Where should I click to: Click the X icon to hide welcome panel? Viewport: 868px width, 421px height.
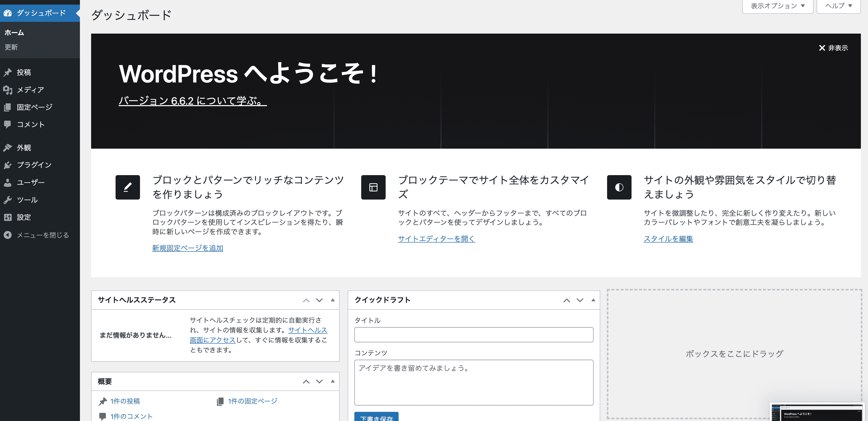822,48
